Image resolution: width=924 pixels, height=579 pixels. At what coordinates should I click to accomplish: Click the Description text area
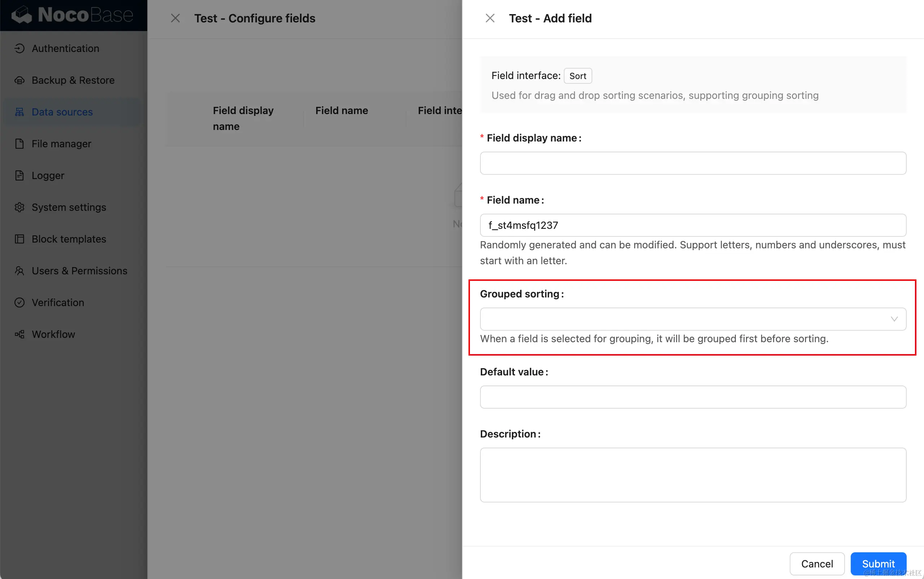pos(693,475)
